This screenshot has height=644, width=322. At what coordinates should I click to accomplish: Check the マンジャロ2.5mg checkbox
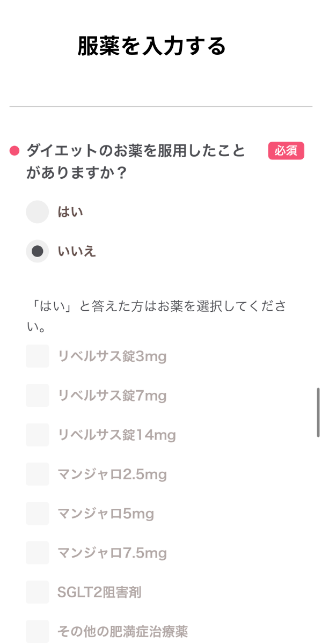coord(38,474)
